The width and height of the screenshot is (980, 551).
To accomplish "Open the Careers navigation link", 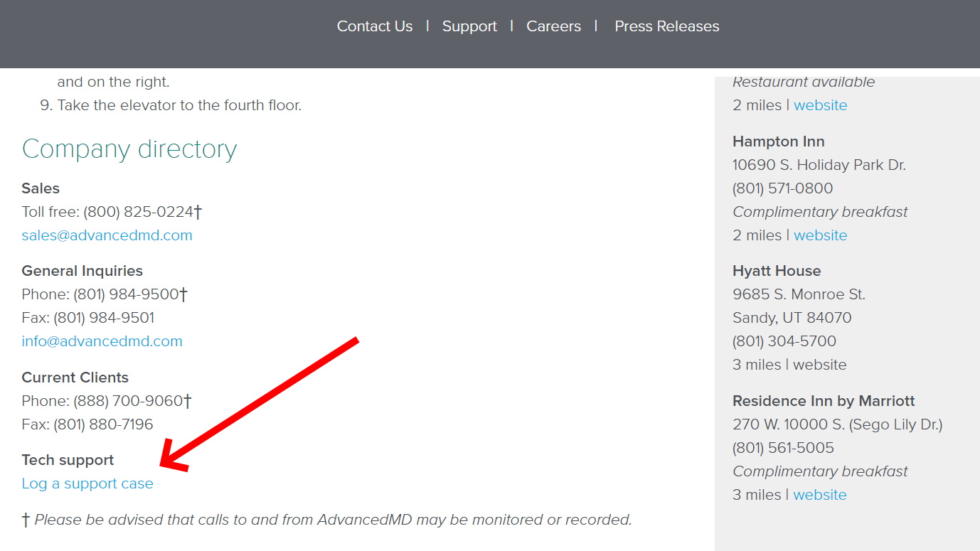I will click(553, 26).
